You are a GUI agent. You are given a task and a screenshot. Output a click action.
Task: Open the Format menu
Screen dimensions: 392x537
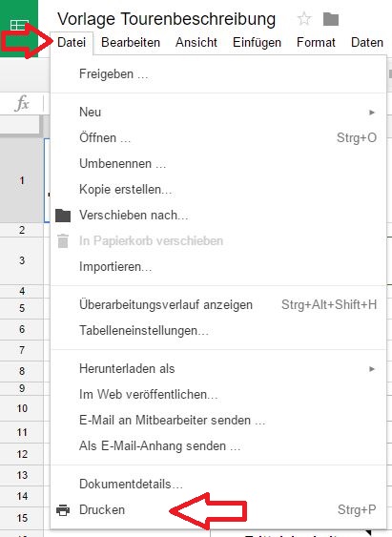[316, 43]
